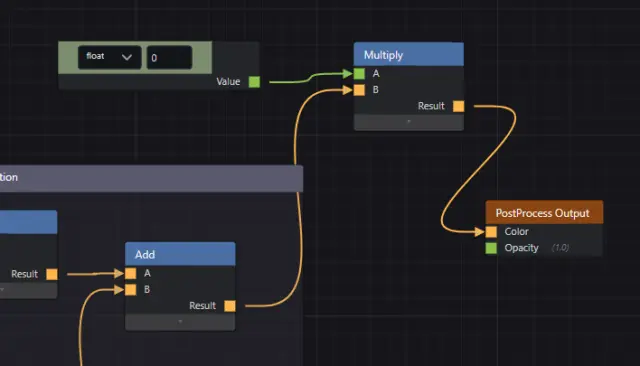Select the Multiply node header
This screenshot has height=366, width=640.
409,54
